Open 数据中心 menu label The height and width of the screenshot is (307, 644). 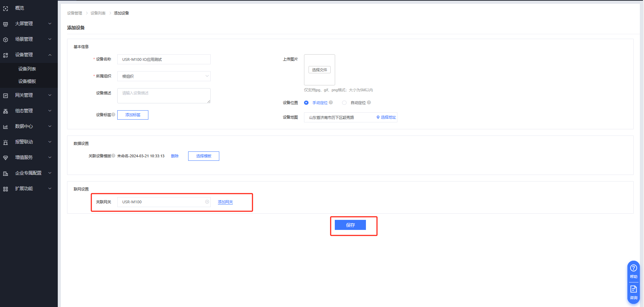coord(24,126)
